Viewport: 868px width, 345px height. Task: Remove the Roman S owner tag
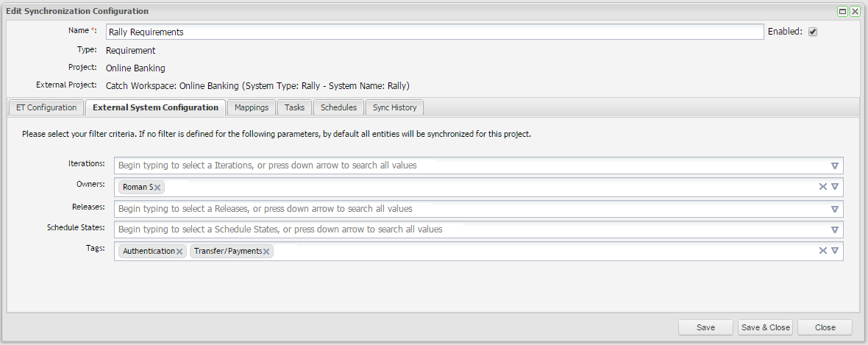coord(157,188)
